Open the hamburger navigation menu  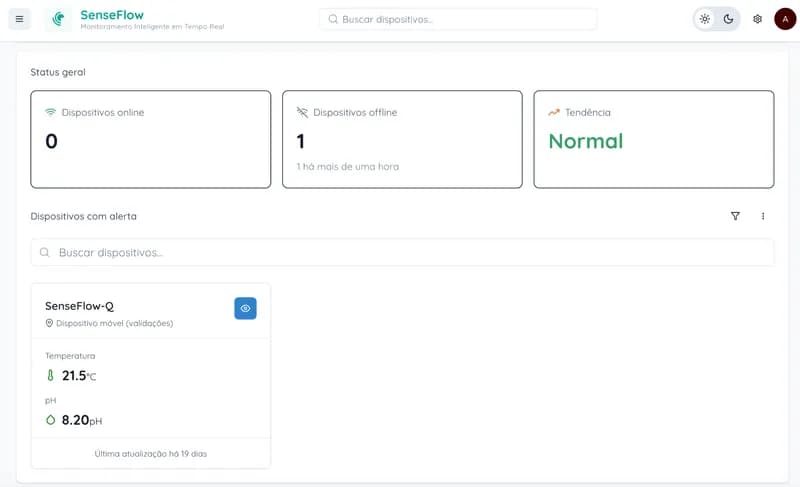[19, 19]
